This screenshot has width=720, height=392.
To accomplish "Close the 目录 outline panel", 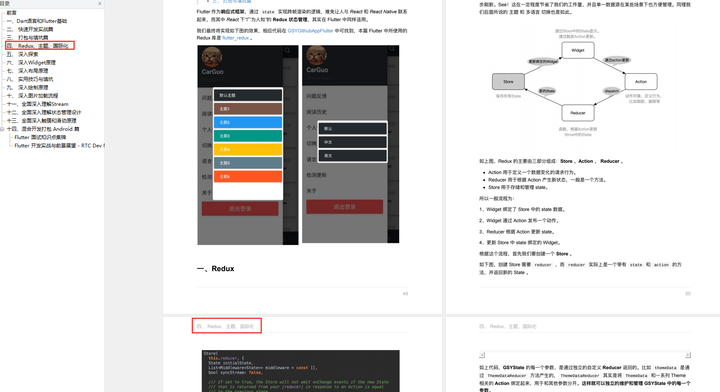I will [100, 4].
